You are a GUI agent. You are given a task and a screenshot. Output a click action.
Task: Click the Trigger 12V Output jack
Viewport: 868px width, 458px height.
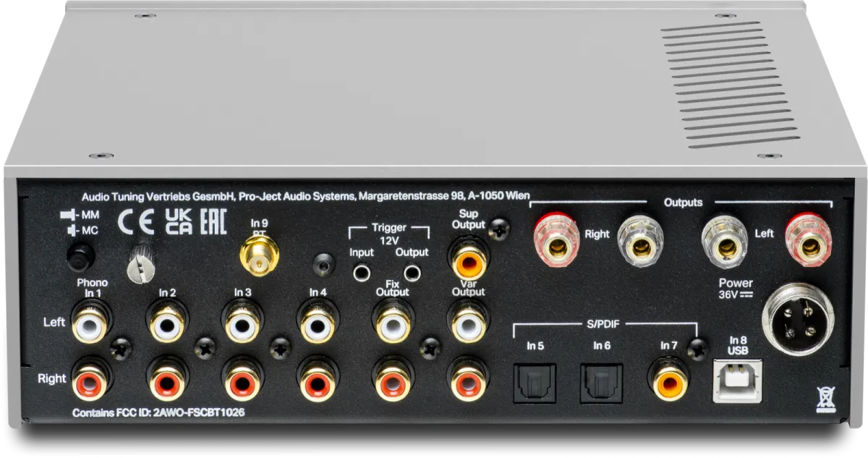(x=412, y=273)
